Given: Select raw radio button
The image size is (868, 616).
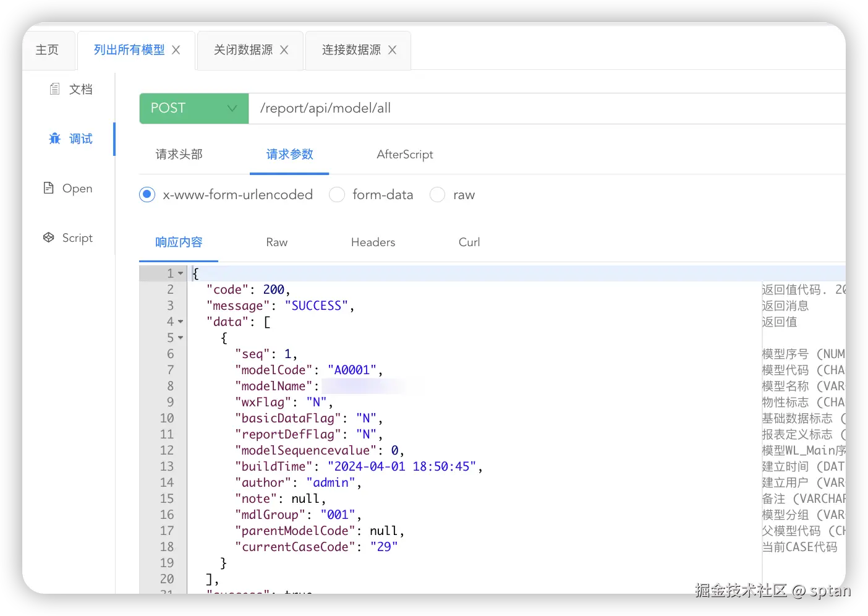Looking at the screenshot, I should coord(437,195).
